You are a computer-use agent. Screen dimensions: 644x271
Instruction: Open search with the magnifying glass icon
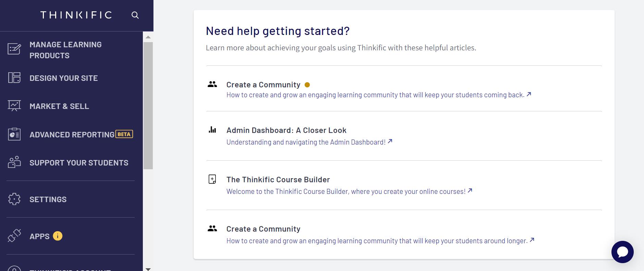[135, 15]
